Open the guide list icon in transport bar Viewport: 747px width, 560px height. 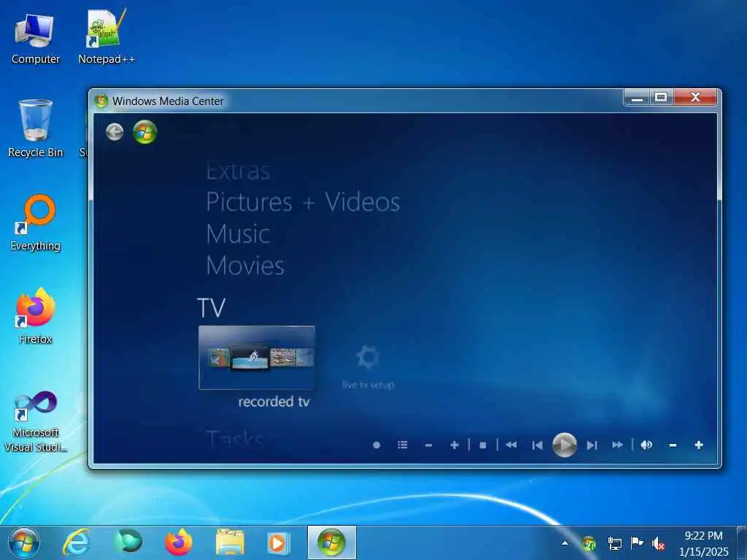(x=403, y=445)
